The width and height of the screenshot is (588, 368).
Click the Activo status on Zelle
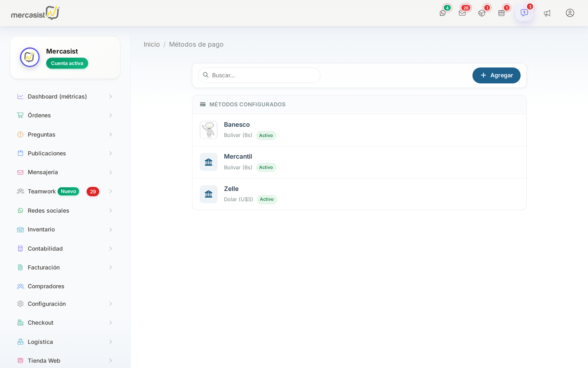(x=267, y=199)
